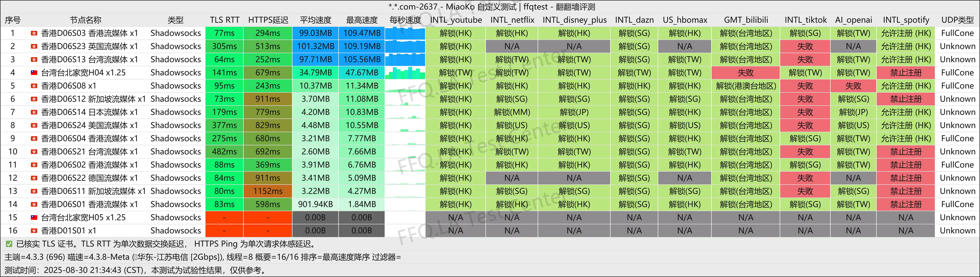Image resolution: width=980 pixels, height=277 pixels.
Task: Click the 序号 column header
Action: [12, 20]
